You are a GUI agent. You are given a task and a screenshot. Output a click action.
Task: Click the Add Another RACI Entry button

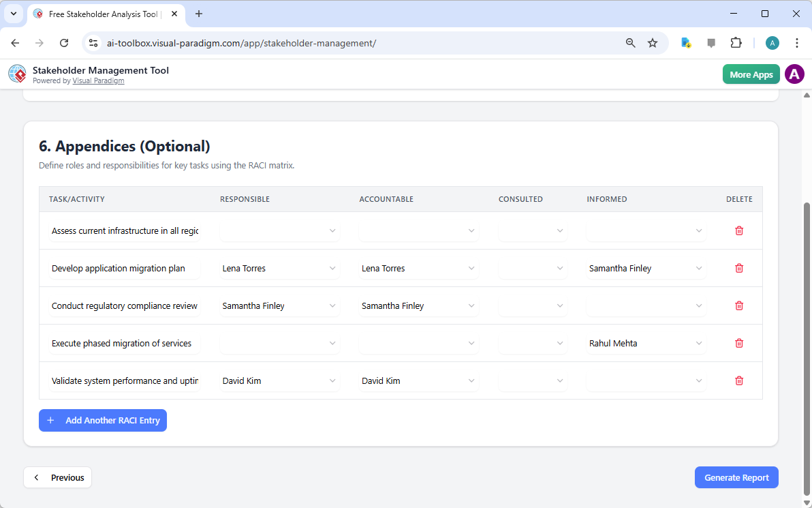point(102,420)
